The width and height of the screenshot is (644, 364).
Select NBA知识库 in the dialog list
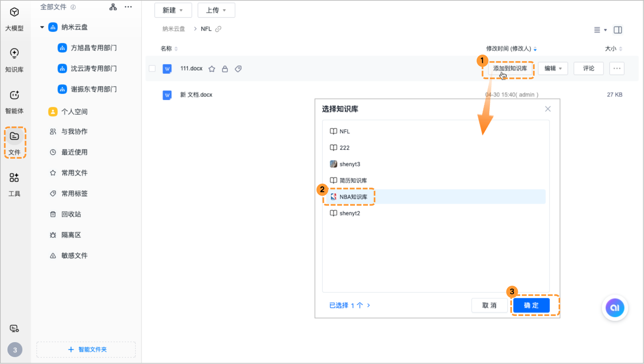tap(354, 197)
